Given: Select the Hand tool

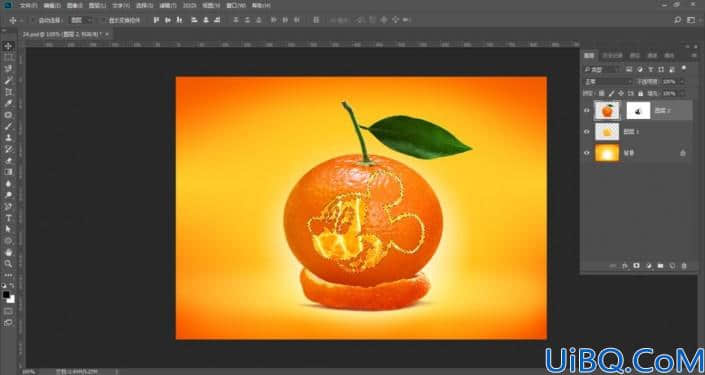Looking at the screenshot, I should tap(9, 252).
